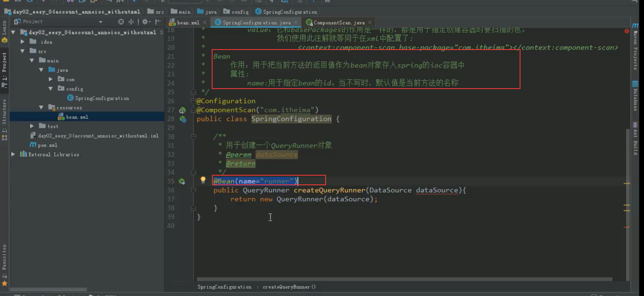Click the gutter icon beside @ComponentScan line
644x296 pixels.
pyautogui.click(x=182, y=110)
